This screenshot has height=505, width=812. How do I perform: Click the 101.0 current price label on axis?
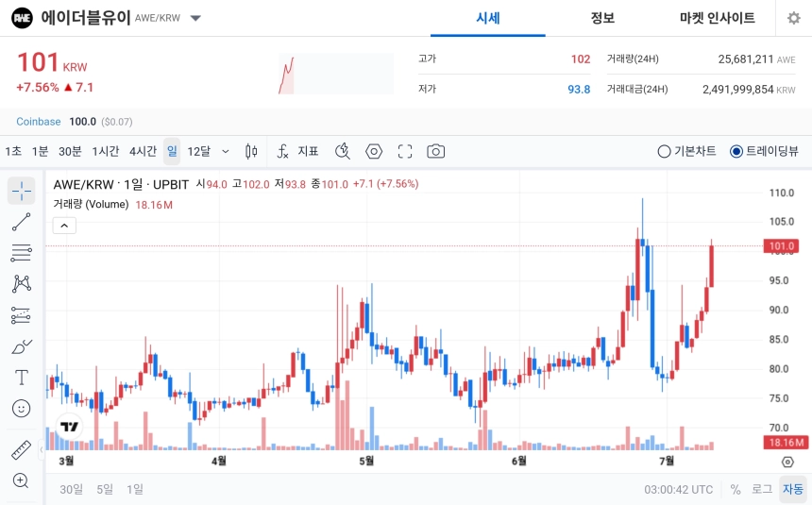(x=782, y=246)
